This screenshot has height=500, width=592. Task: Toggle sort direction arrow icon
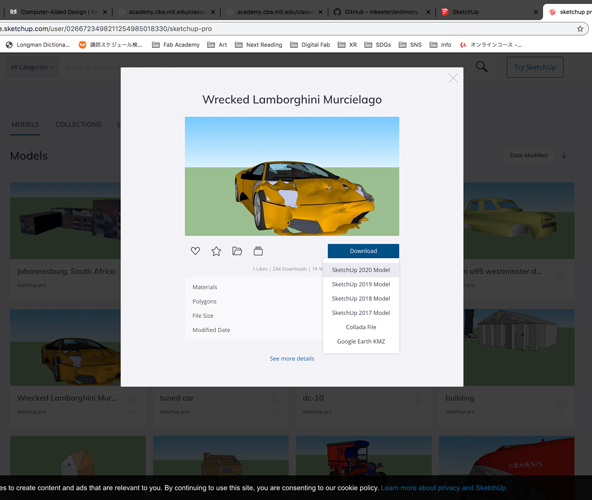coord(564,155)
